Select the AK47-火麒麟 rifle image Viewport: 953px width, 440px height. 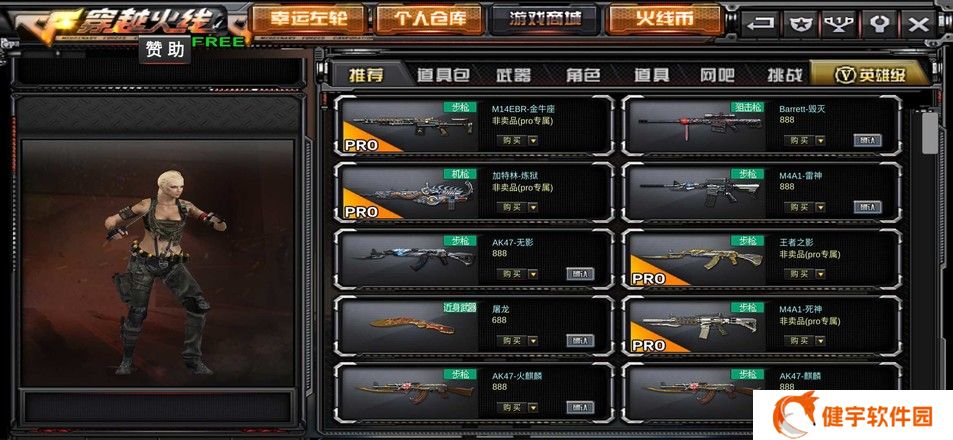pos(411,392)
